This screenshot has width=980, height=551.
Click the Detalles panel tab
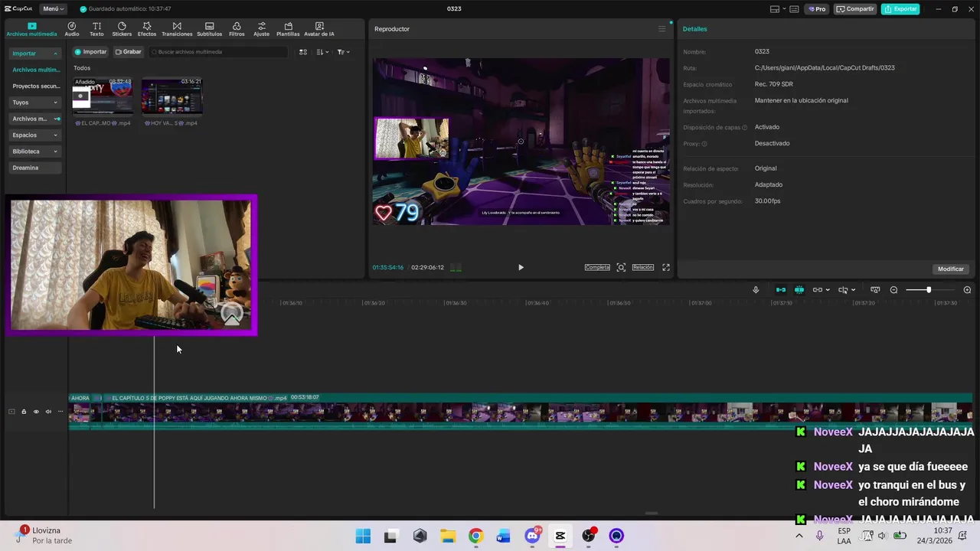pyautogui.click(x=695, y=29)
